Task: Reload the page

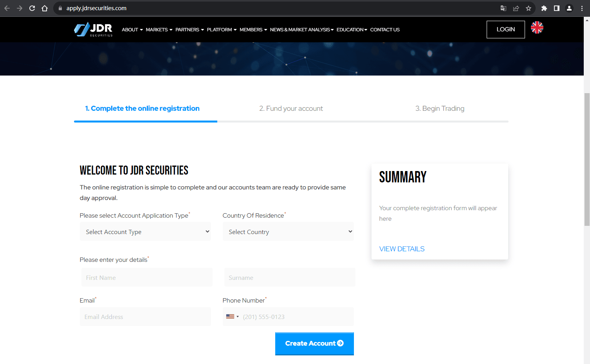Action: tap(32, 8)
